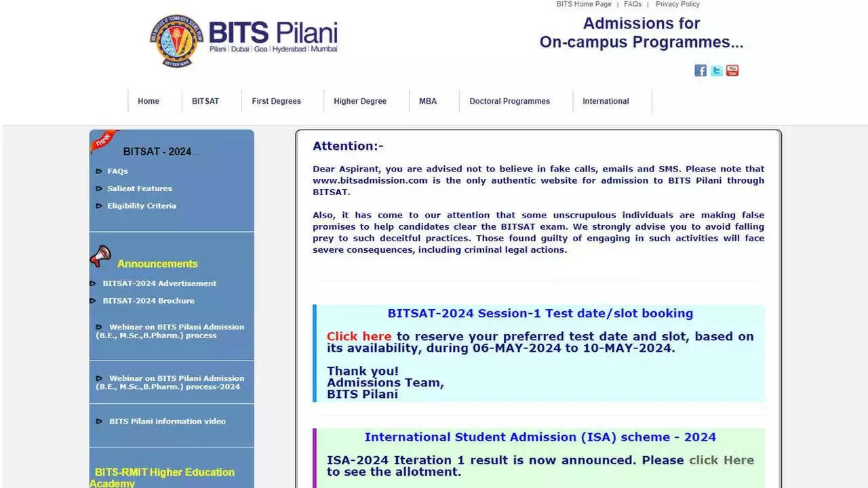Click the arrow bullet beside Salient Features

tap(100, 188)
